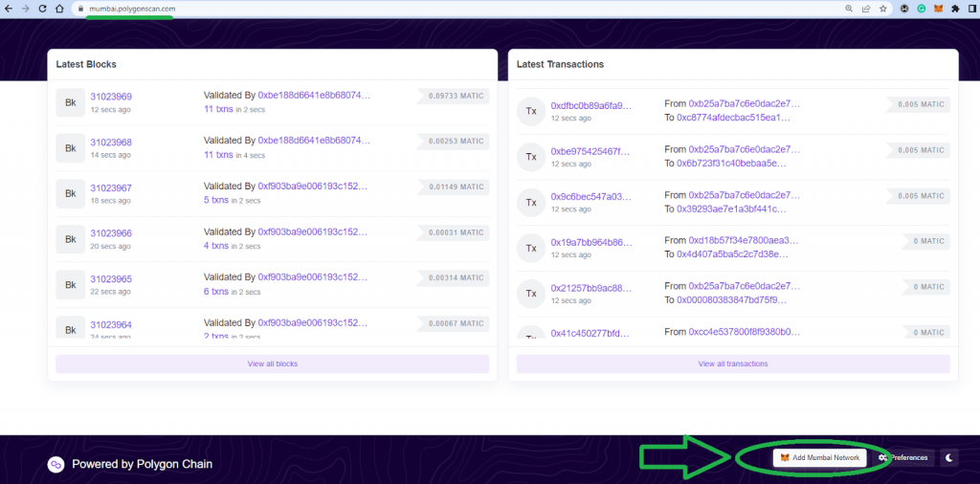Click the Latest Blocks heading
Image resolution: width=980 pixels, height=484 pixels.
pos(86,64)
